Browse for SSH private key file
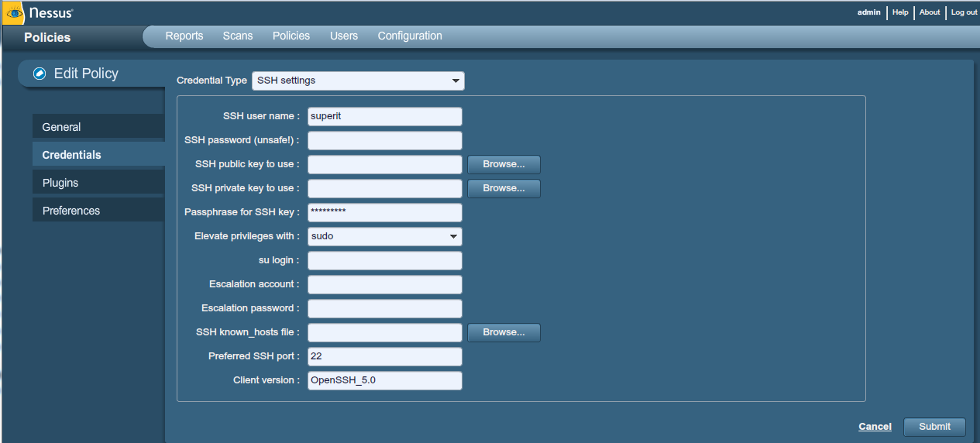Image resolution: width=980 pixels, height=443 pixels. [504, 188]
